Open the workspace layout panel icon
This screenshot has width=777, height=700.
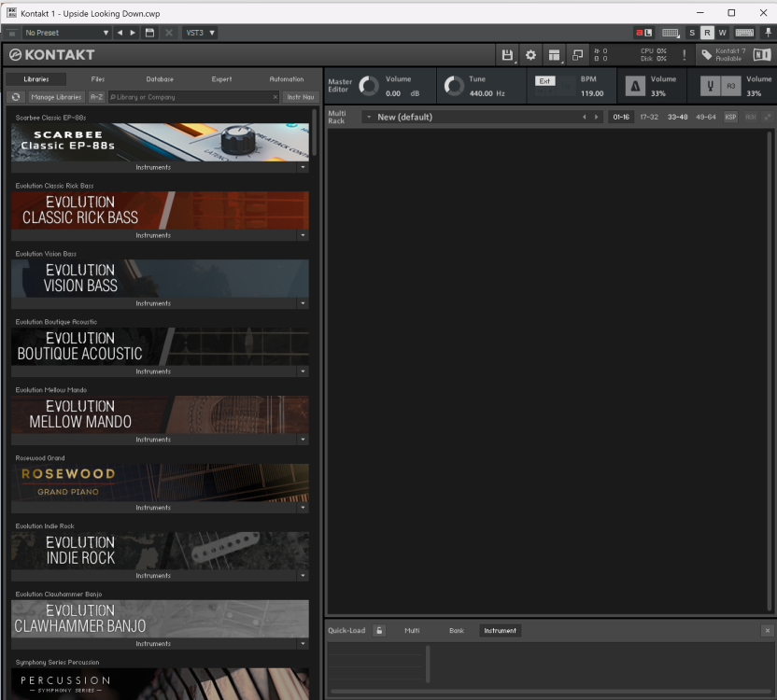tap(554, 55)
